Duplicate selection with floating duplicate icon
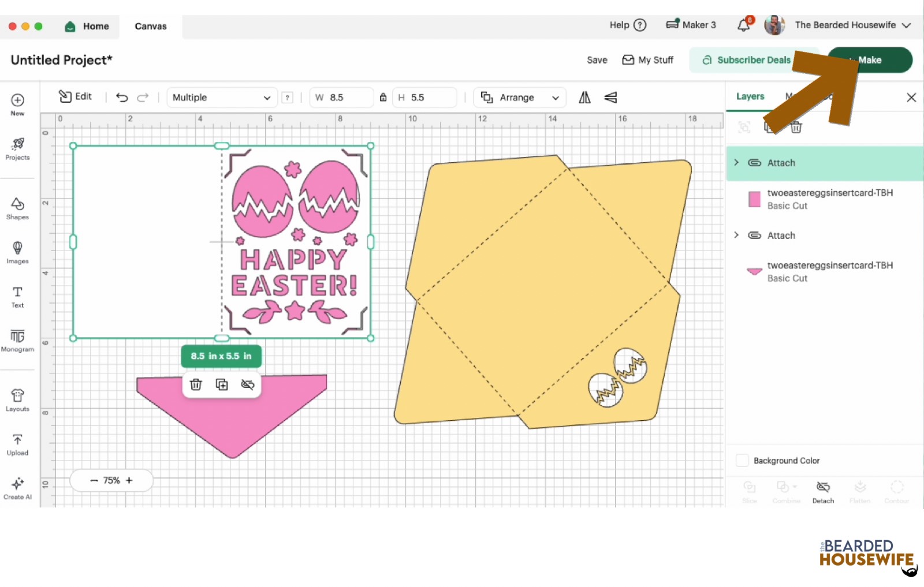This screenshot has width=924, height=587. 222,384
